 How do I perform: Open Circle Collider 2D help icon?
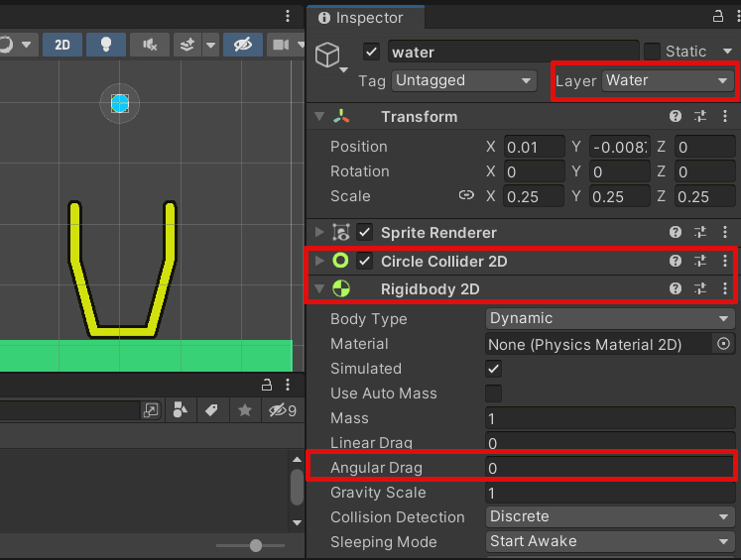676,261
